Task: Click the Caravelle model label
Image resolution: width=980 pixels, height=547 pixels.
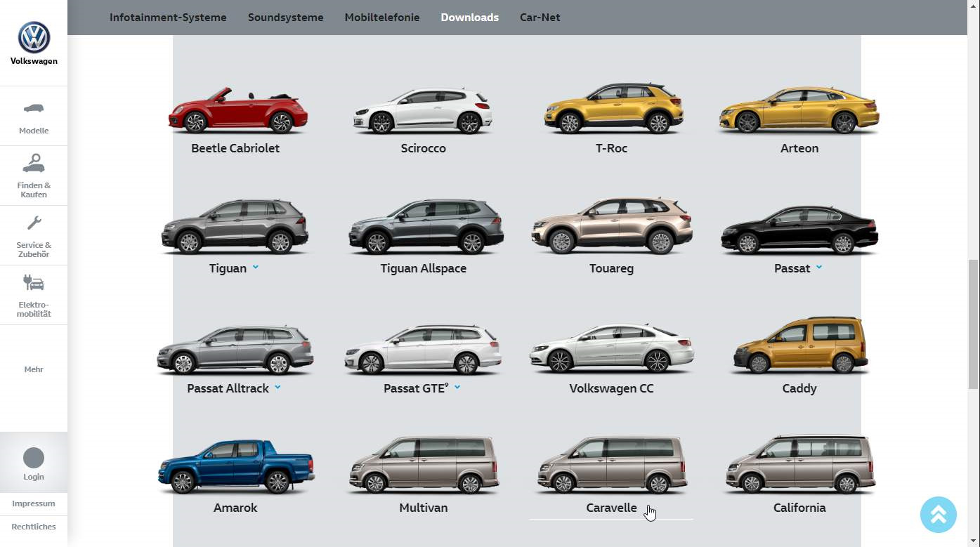Action: 611,508
